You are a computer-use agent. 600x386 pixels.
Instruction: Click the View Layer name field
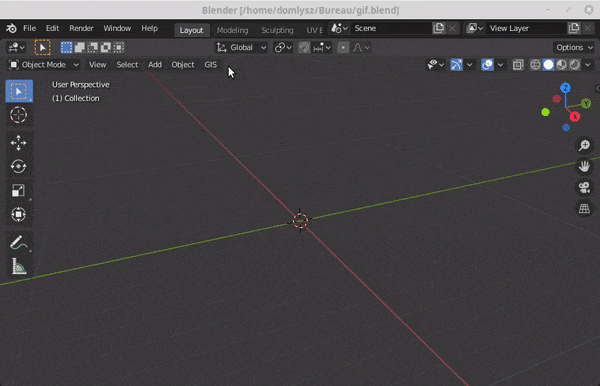(527, 28)
